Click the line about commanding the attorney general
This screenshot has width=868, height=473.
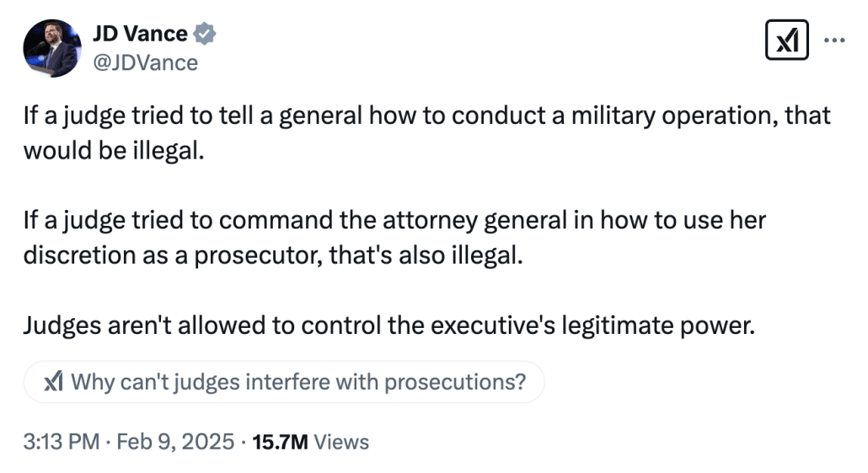tap(394, 220)
